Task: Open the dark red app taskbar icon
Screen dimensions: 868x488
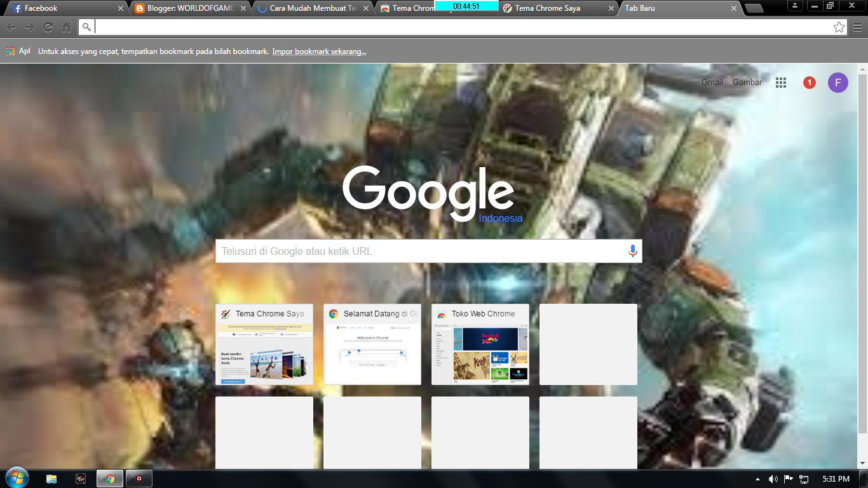Action: pyautogui.click(x=81, y=479)
